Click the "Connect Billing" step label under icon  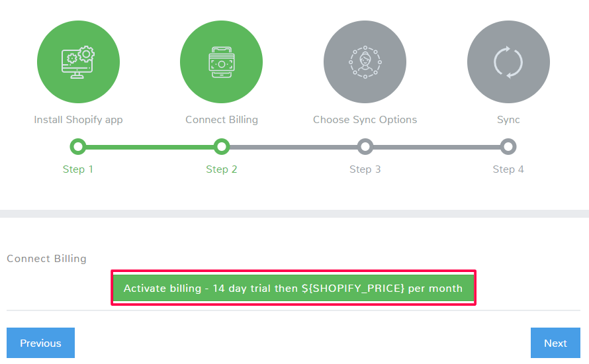(x=222, y=120)
